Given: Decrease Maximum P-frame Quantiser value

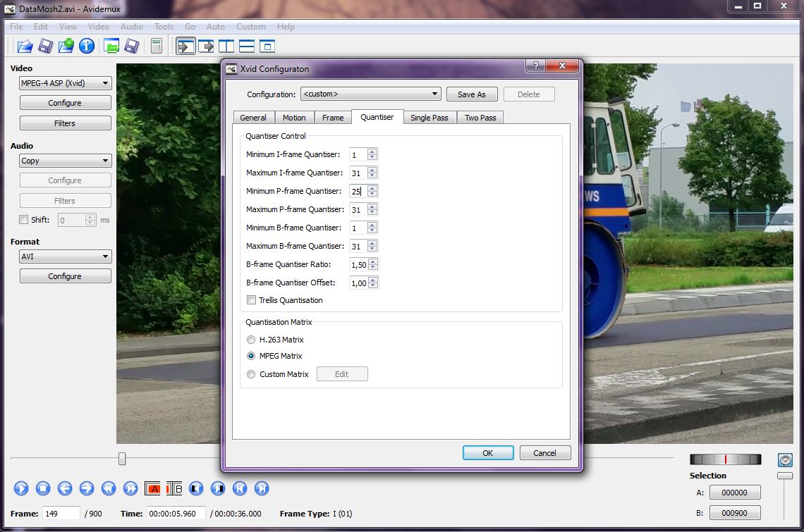Looking at the screenshot, I should click(x=373, y=213).
